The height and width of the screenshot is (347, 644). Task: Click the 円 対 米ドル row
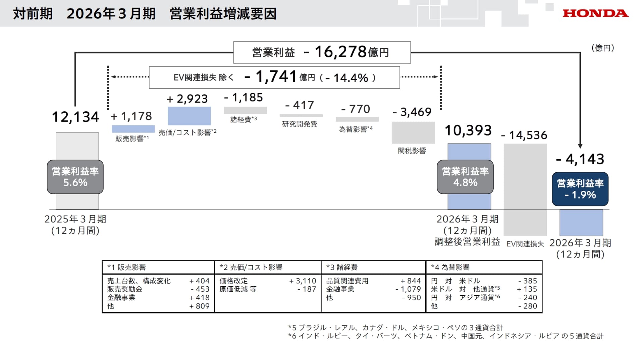pos(484,281)
